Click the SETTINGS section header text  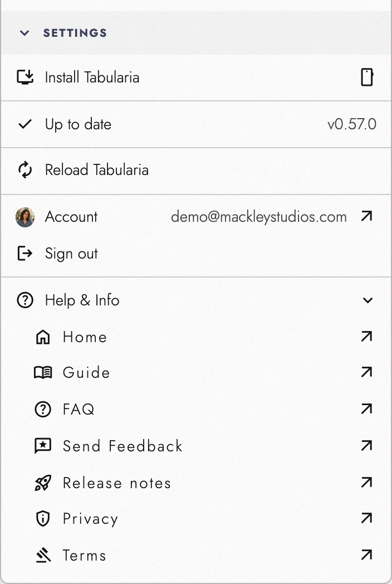pos(75,33)
